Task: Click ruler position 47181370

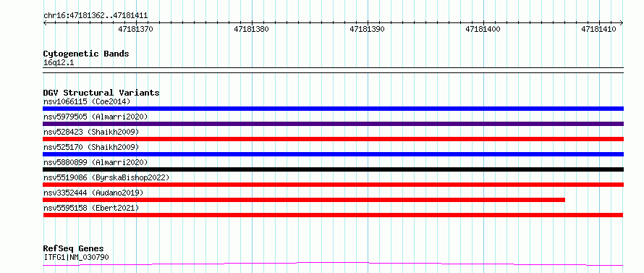Action: pyautogui.click(x=135, y=29)
